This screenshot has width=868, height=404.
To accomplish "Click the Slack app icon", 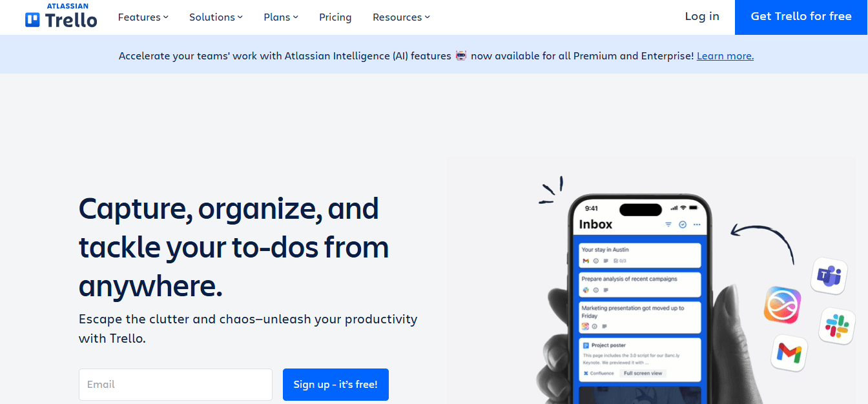I will [836, 325].
